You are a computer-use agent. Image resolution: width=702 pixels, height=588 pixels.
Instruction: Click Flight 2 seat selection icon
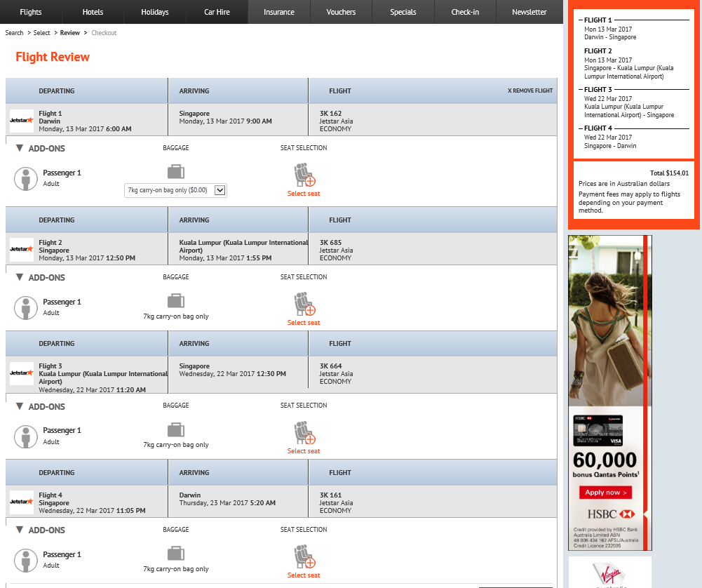[304, 304]
